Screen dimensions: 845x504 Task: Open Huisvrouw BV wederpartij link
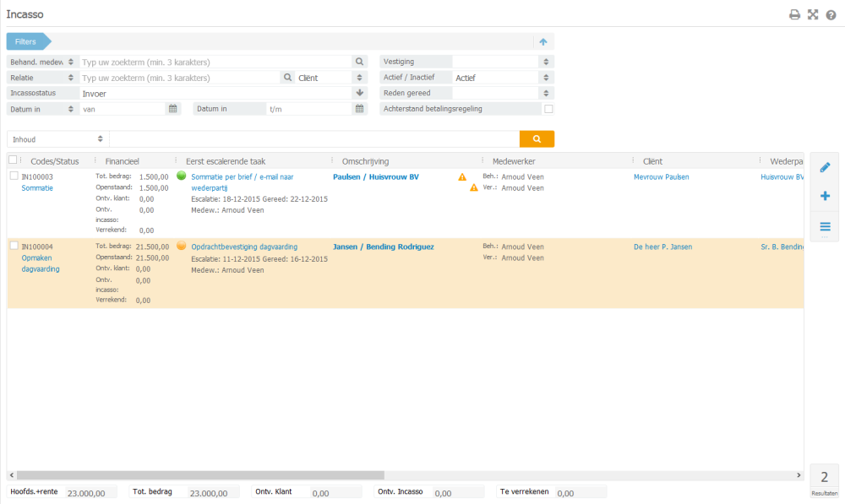(782, 176)
